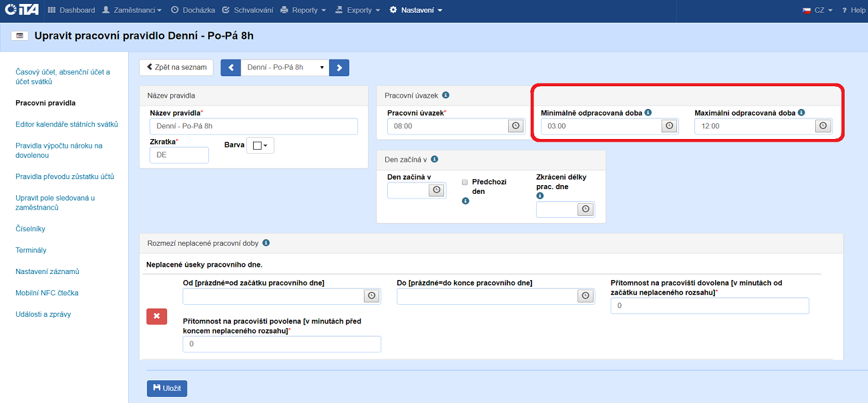Show info for Rozmezí neplacené pracovní doby
This screenshot has height=403, width=868.
[x=266, y=243]
